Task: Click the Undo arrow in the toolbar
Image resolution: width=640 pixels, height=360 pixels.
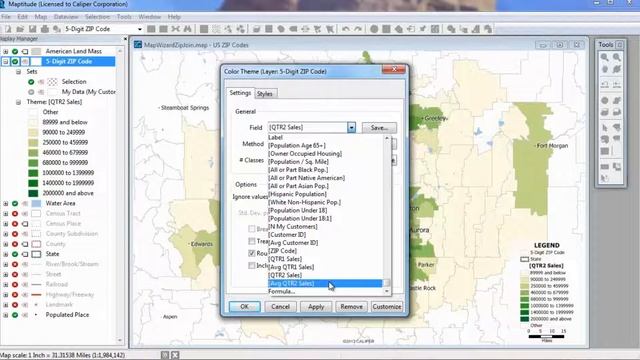Action: pos(346,29)
